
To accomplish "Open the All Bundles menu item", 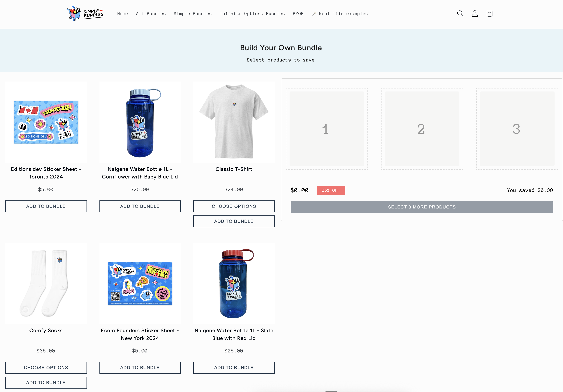I will (x=151, y=14).
